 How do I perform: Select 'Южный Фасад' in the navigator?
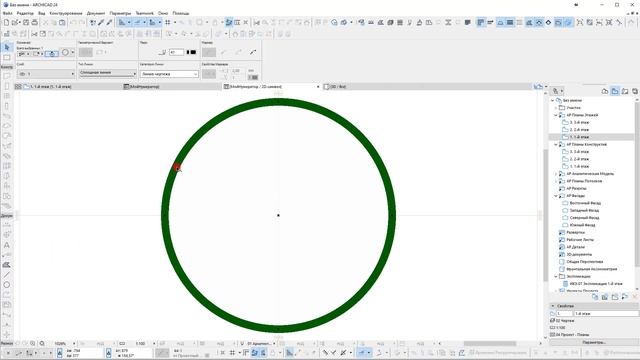(582, 225)
